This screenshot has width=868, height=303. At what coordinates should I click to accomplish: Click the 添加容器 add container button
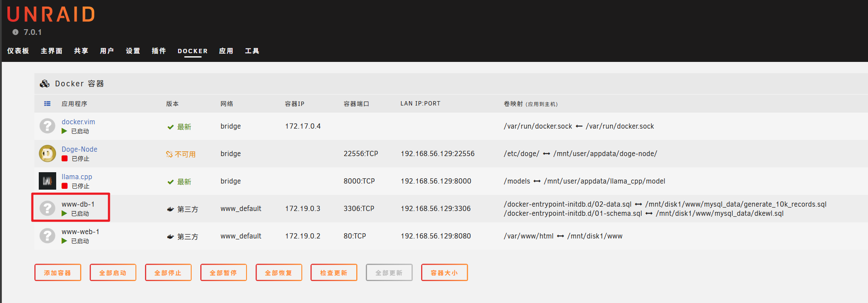tap(58, 272)
